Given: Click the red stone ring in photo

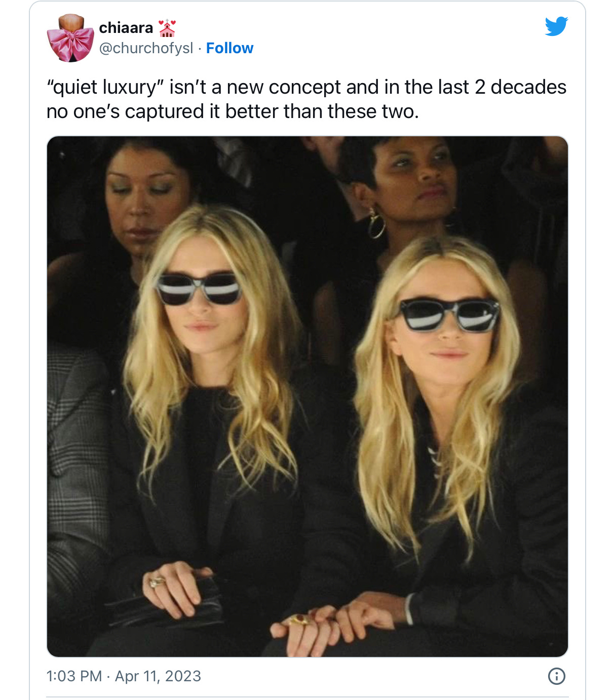Looking at the screenshot, I should pyautogui.click(x=300, y=619).
